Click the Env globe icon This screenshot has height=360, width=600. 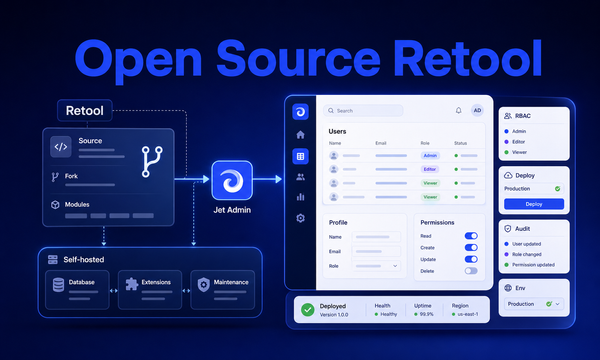click(508, 288)
